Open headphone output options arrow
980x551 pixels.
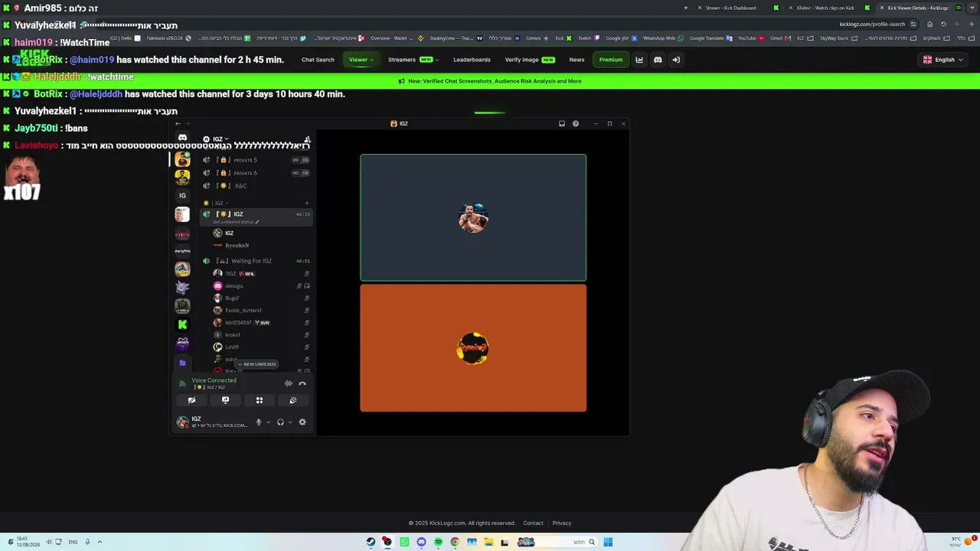pos(289,422)
